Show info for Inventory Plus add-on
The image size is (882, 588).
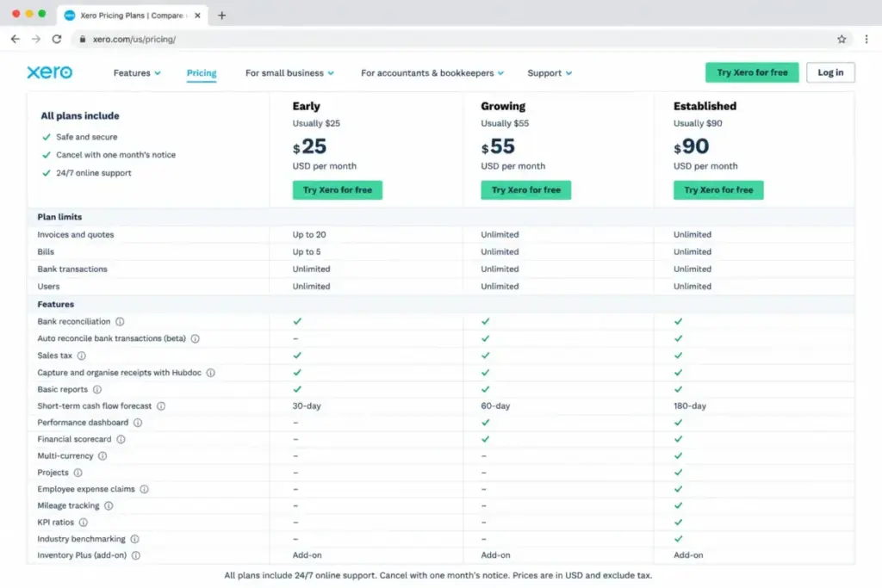pyautogui.click(x=136, y=555)
